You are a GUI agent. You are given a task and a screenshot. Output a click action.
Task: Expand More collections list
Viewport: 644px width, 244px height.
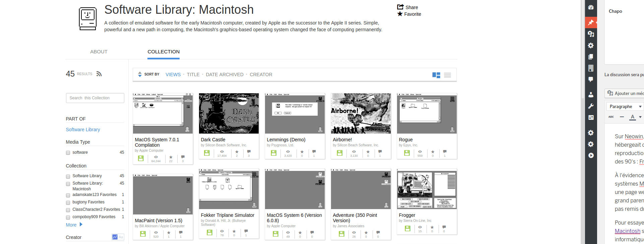point(74,225)
